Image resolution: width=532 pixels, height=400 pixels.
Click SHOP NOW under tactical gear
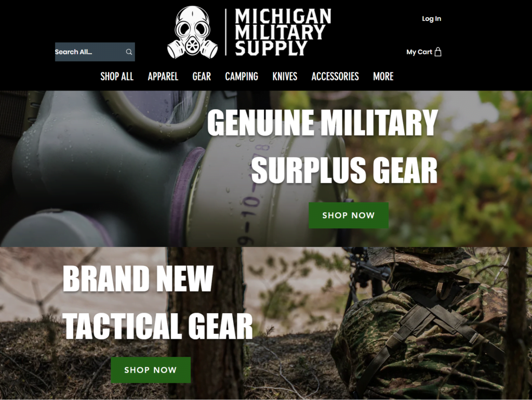(151, 370)
